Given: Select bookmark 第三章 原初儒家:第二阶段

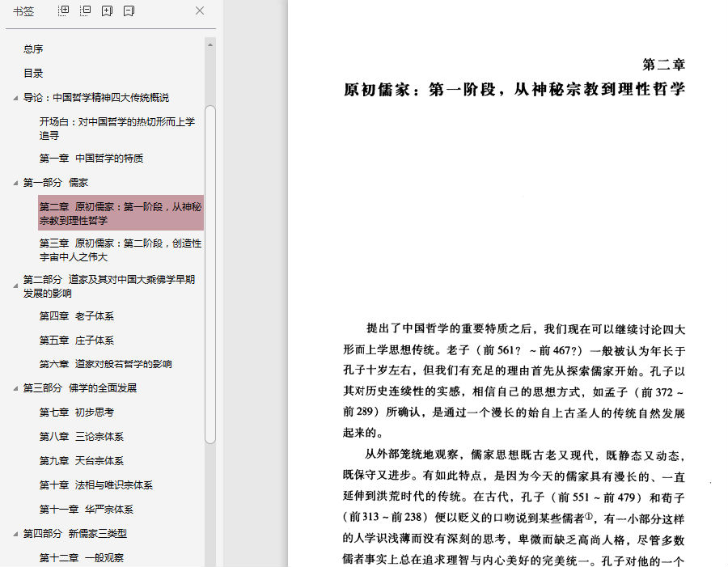Looking at the screenshot, I should 121,250.
